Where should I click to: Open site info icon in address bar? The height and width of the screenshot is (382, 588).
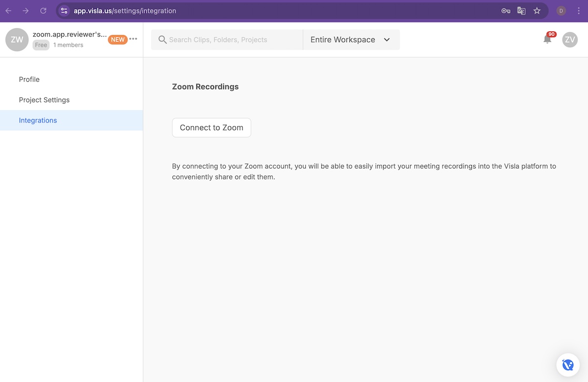[64, 11]
